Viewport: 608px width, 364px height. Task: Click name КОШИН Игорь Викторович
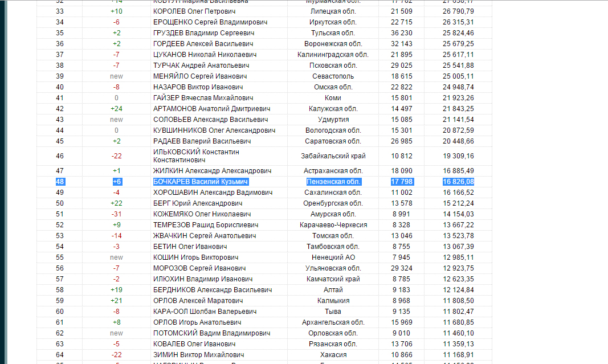(196, 258)
